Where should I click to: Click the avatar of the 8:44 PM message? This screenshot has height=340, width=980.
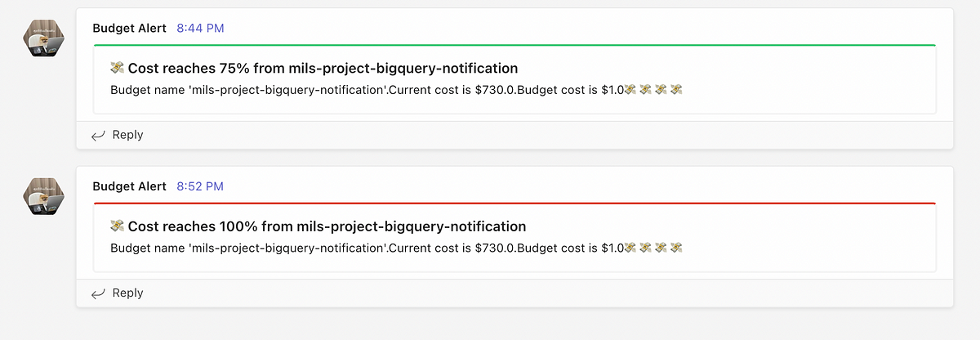click(x=42, y=38)
